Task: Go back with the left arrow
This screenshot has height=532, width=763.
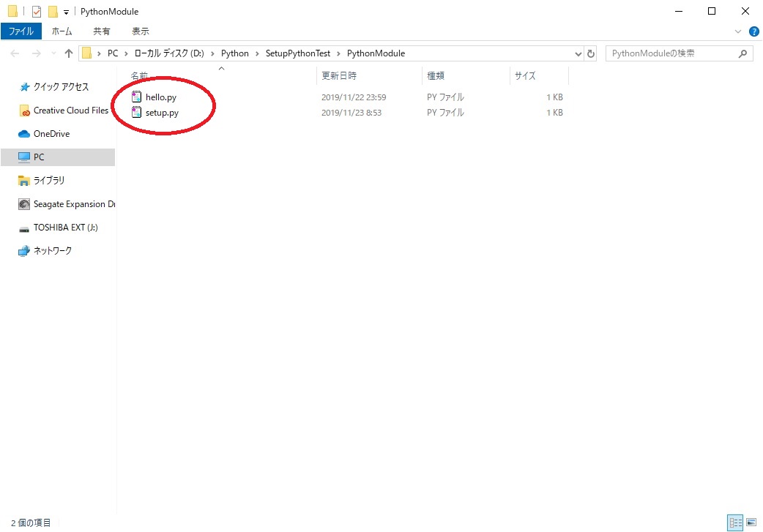Action: click(15, 53)
